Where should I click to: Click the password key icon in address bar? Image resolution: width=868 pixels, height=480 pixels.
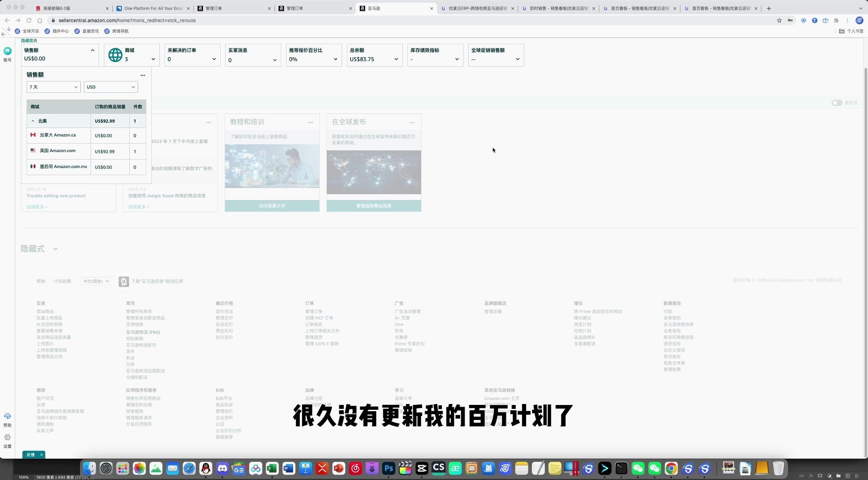coord(790,20)
